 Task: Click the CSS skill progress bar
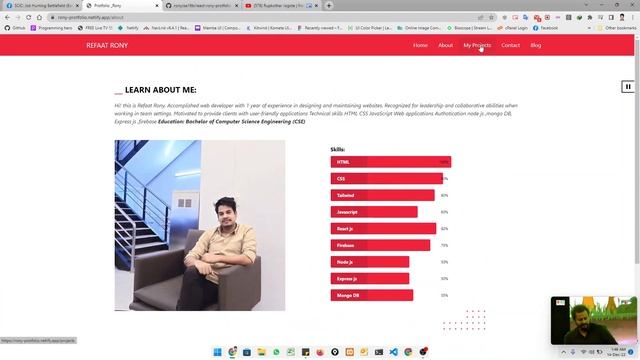387,179
